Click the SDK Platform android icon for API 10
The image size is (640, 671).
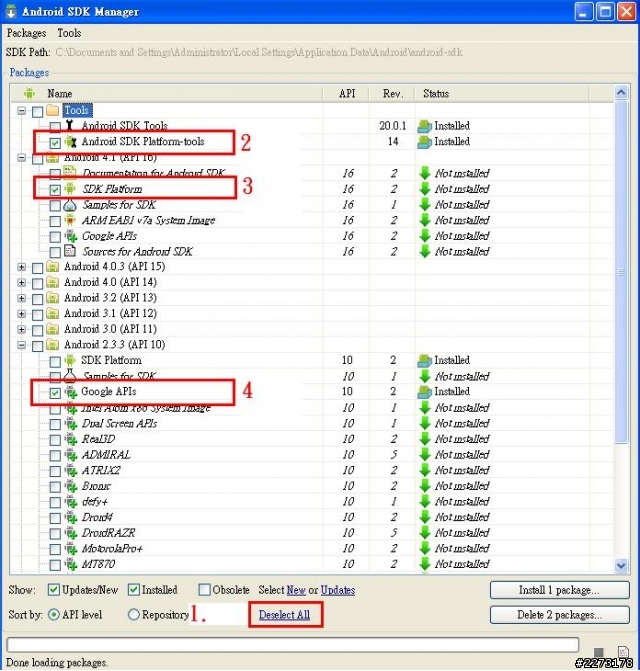(x=70, y=360)
